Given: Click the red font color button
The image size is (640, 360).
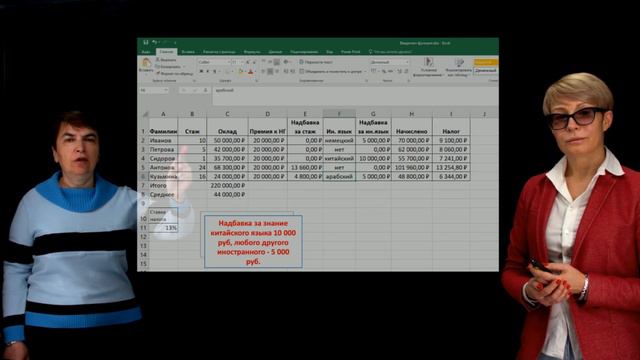Looking at the screenshot, I should pyautogui.click(x=250, y=71).
